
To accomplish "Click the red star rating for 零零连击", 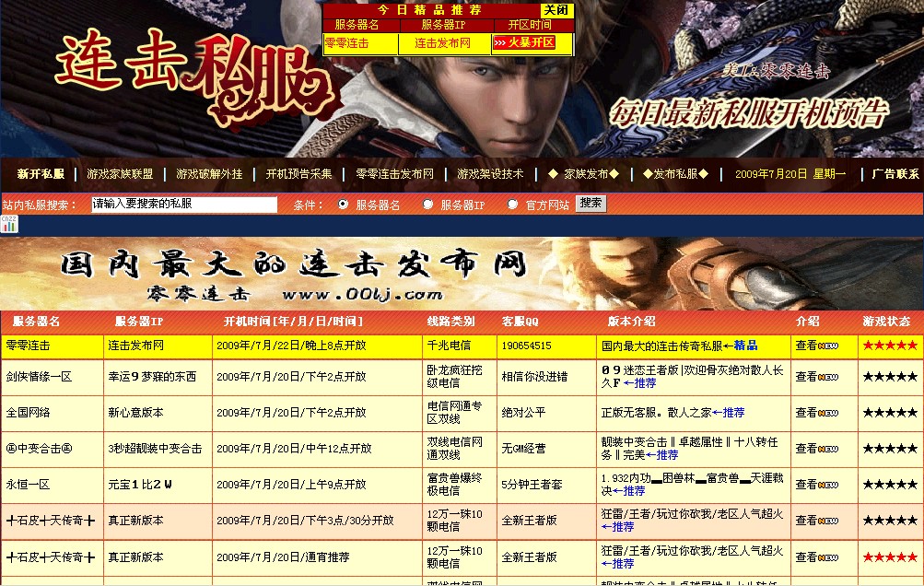I will click(888, 346).
